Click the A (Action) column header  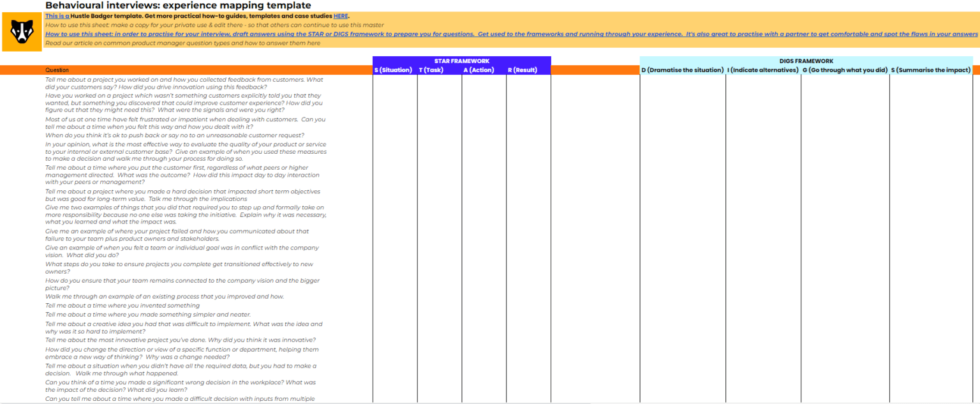click(484, 70)
